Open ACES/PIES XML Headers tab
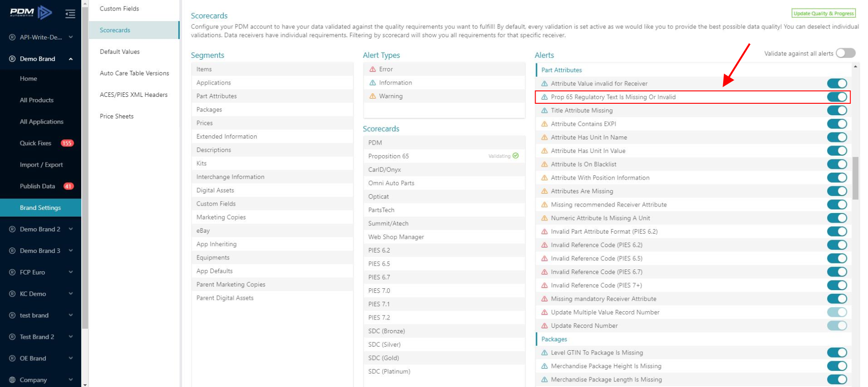The width and height of the screenshot is (868, 387). coord(134,95)
